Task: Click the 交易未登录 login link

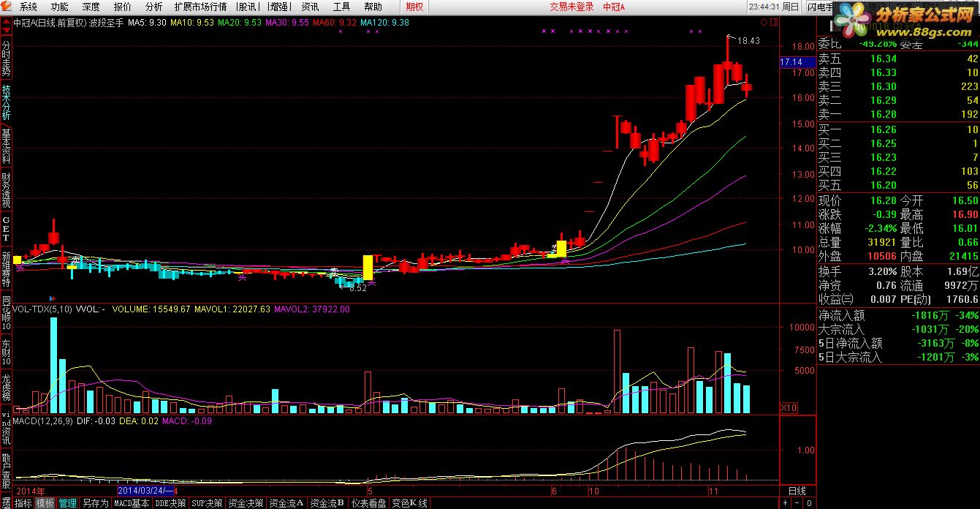Action: 571,7
